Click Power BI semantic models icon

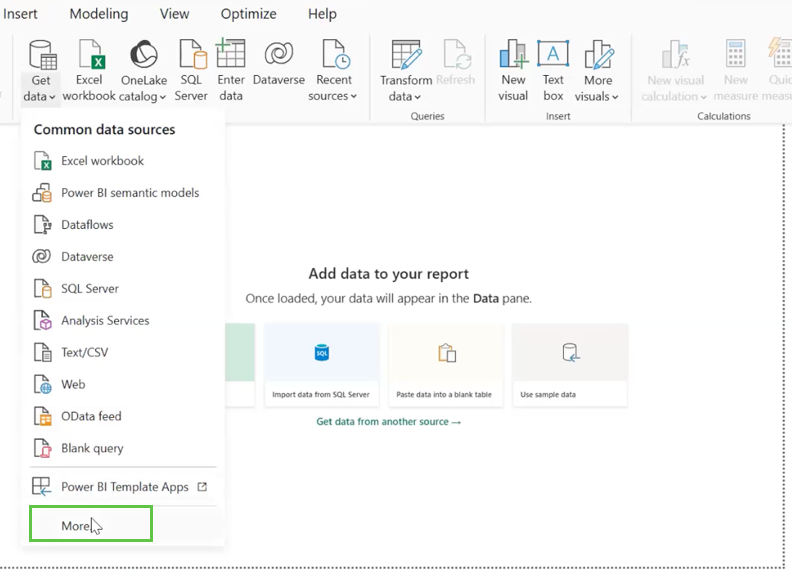coord(42,193)
